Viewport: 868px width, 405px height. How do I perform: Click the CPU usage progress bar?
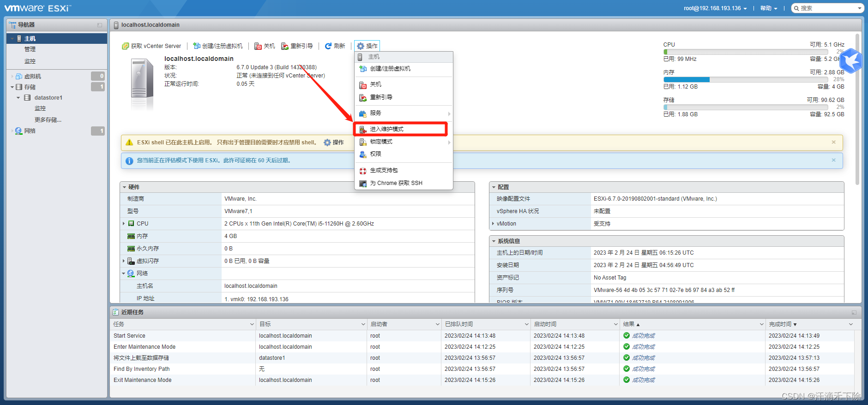746,52
